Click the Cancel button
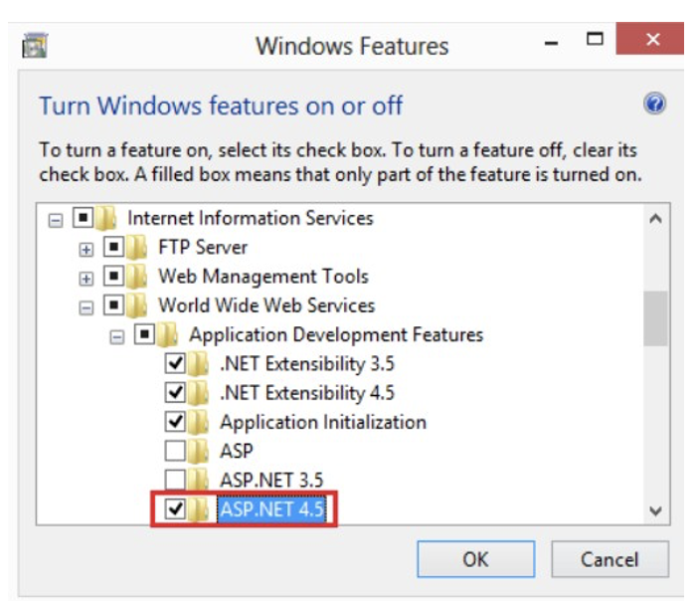700x603 pixels. click(x=610, y=559)
